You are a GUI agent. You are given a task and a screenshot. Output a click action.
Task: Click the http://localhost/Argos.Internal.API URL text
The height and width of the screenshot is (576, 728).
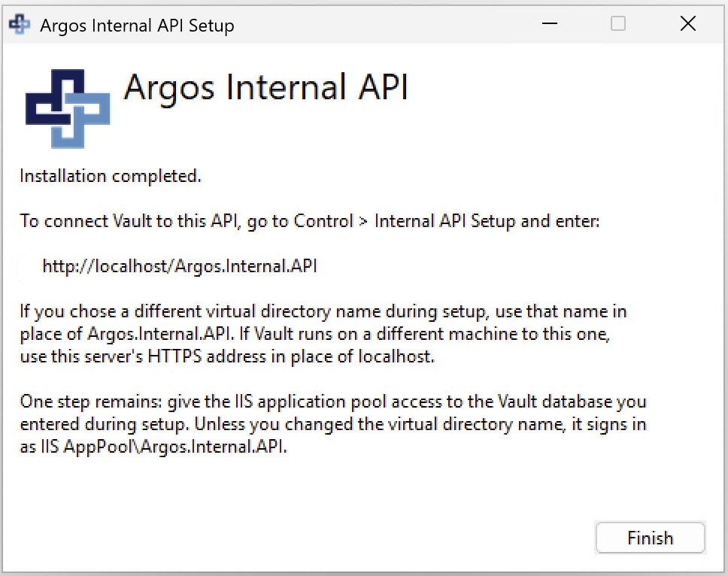coord(180,266)
